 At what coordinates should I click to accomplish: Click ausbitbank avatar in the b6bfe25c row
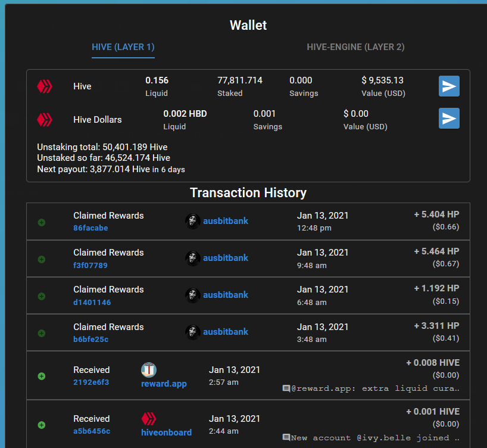192,332
